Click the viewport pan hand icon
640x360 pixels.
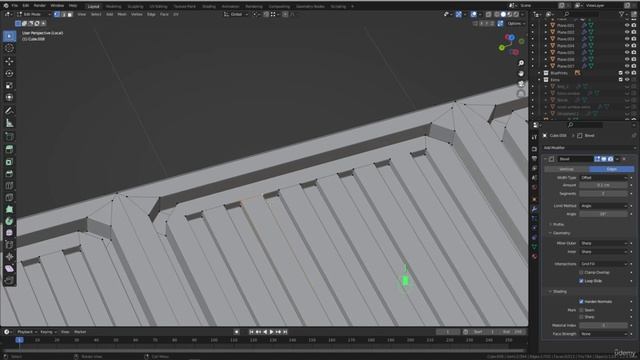pyautogui.click(x=521, y=73)
